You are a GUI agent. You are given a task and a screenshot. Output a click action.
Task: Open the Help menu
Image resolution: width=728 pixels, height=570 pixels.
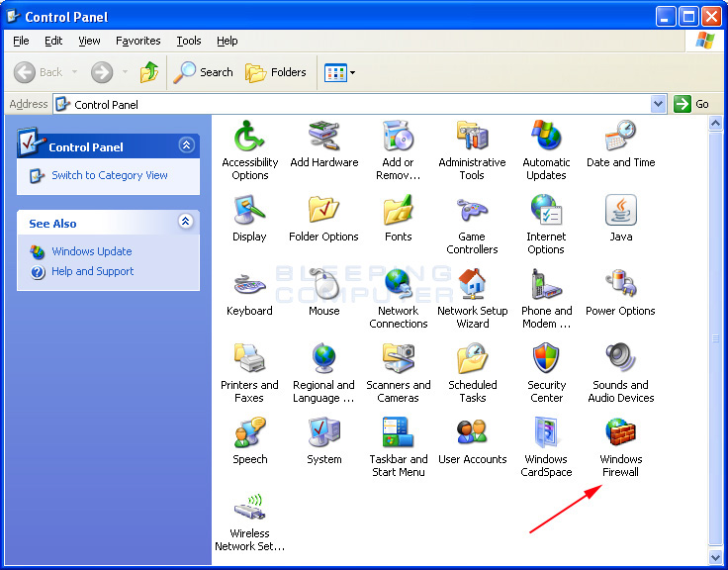coord(227,41)
